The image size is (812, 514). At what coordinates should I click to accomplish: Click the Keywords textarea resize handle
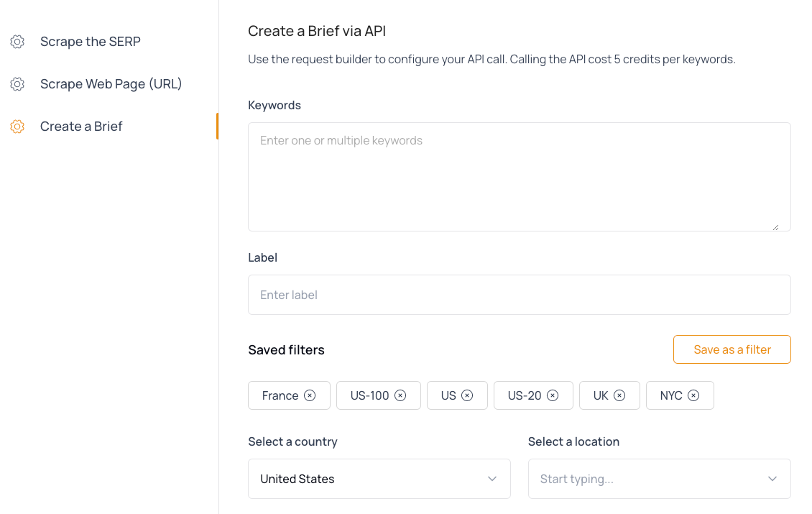pos(778,226)
